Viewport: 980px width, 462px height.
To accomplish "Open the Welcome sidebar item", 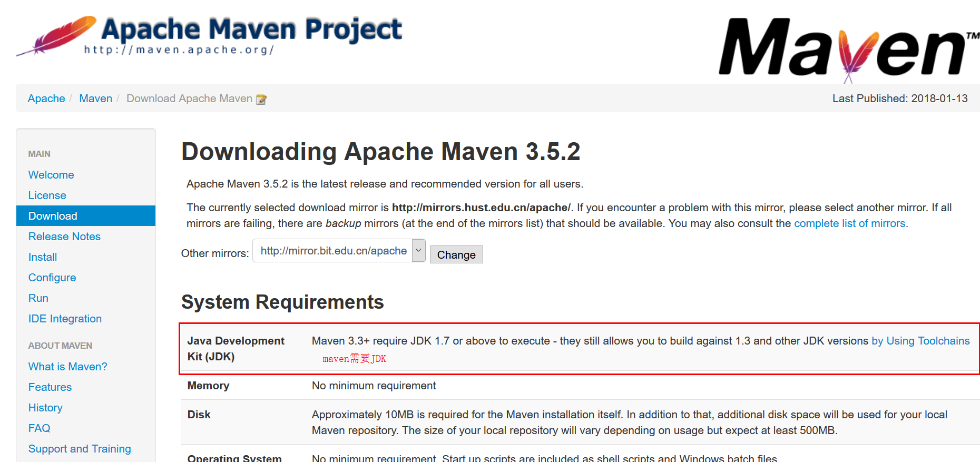I will tap(51, 175).
